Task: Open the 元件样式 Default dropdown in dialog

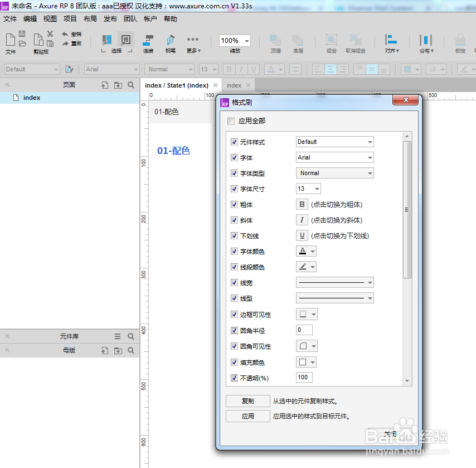Action: click(x=335, y=142)
